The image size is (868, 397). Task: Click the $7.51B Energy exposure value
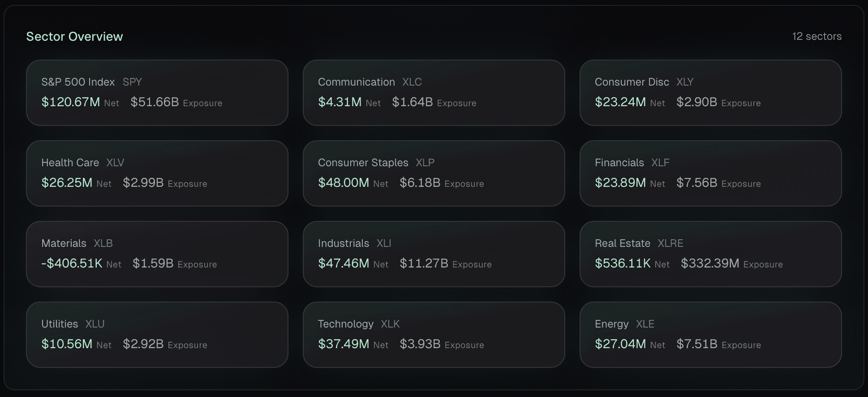696,344
